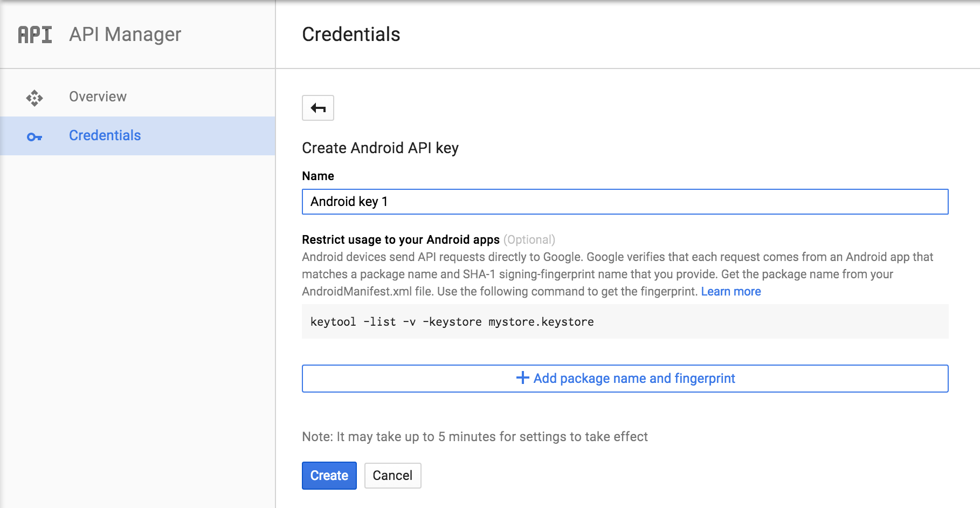Screen dimensions: 980x508
Task: Click the Create Android API key heading
Action: (x=380, y=148)
